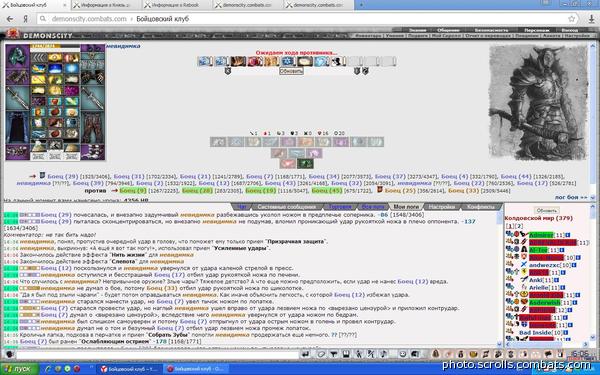The image size is (600, 375).
Task: Activate the blue snowflake skill icon
Action: (288, 61)
